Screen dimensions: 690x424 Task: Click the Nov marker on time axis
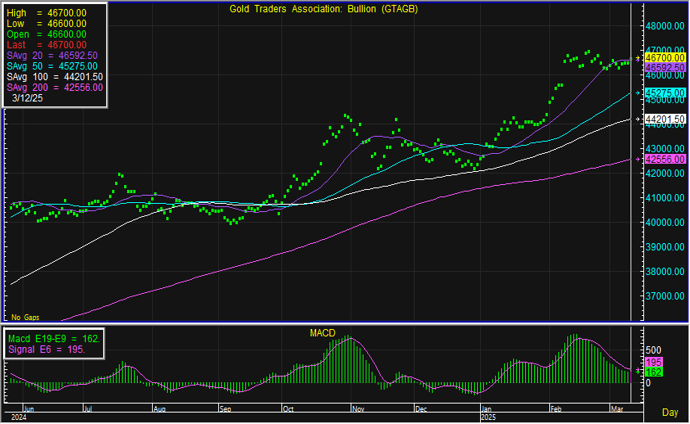pos(357,408)
